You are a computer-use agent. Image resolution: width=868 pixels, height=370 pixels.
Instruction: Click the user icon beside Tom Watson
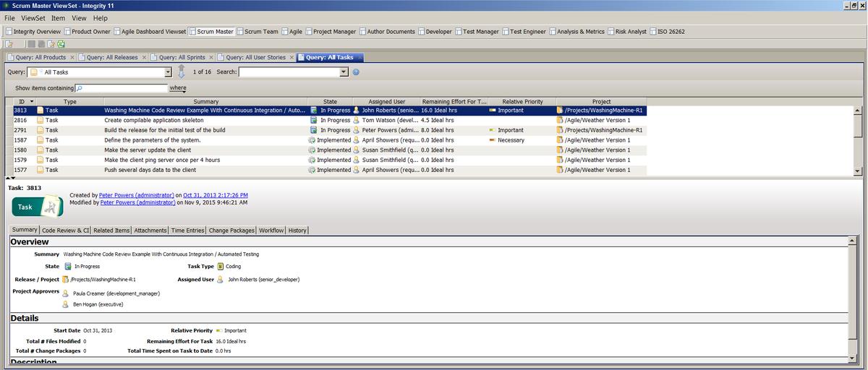[x=356, y=121]
